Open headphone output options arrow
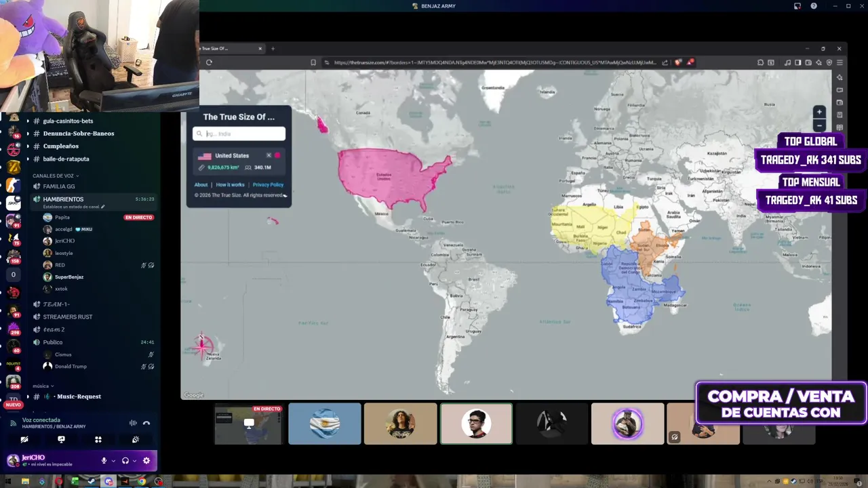The height and width of the screenshot is (488, 868). (x=134, y=461)
